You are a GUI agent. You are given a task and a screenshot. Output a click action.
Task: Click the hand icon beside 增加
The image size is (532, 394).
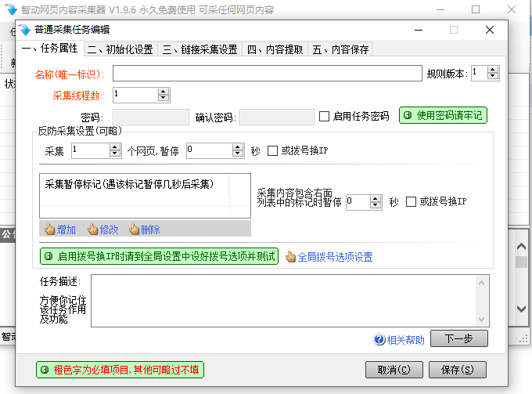[x=49, y=230]
